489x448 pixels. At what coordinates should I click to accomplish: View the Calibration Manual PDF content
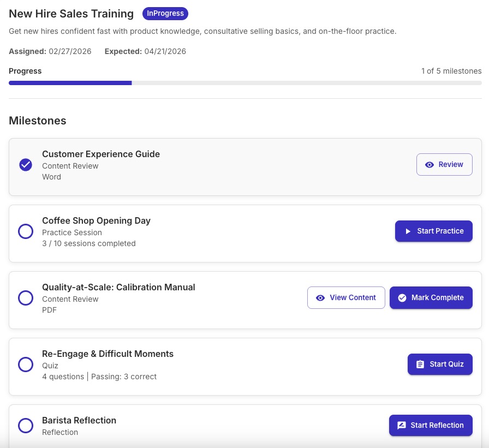click(346, 297)
